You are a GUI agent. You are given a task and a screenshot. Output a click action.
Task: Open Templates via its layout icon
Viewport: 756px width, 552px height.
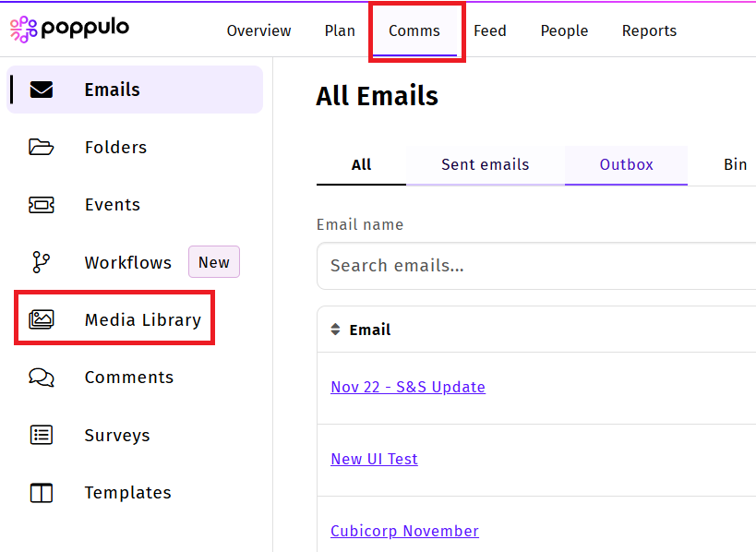(42, 493)
